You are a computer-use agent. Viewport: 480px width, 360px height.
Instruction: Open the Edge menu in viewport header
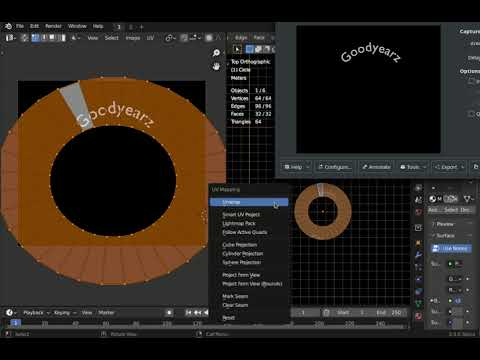tap(241, 38)
